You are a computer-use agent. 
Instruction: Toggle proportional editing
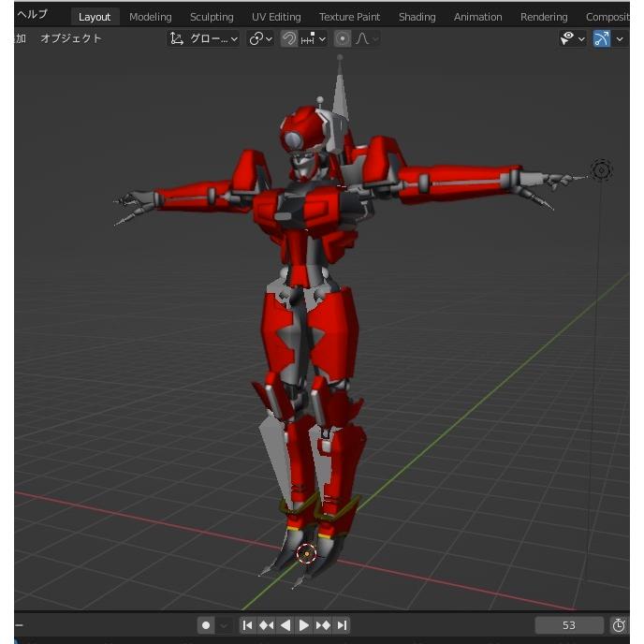pos(343,39)
